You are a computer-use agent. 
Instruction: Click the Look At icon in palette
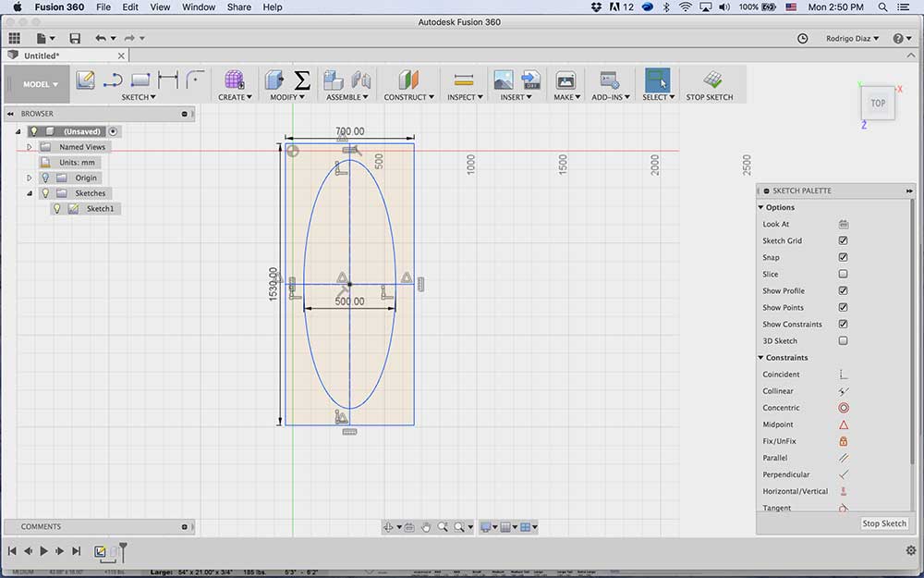point(844,224)
